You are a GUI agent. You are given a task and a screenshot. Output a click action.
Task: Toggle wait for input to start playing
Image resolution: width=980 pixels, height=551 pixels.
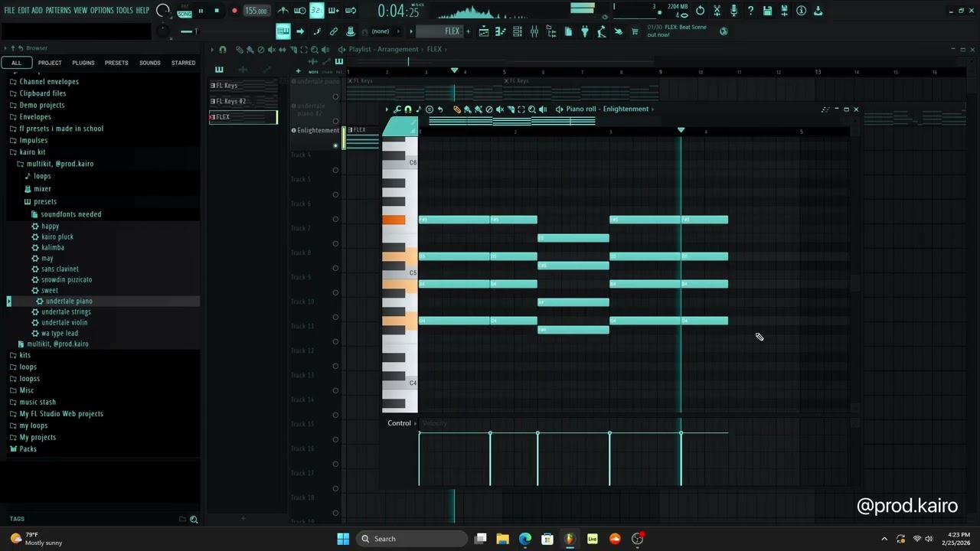tap(300, 11)
